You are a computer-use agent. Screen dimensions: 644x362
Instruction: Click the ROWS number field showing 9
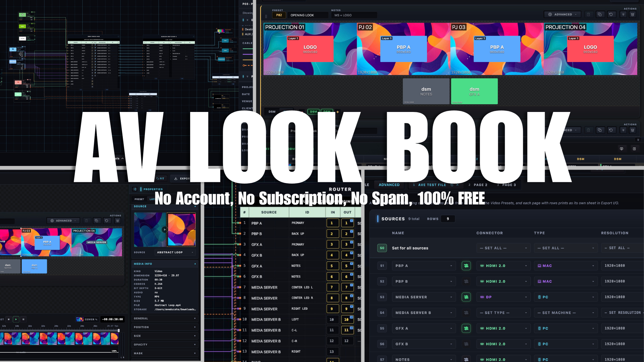448,219
